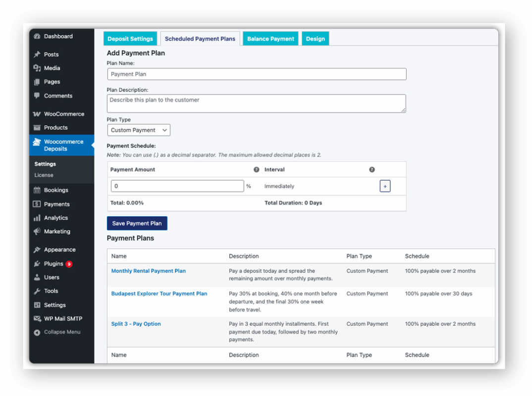
Task: Click the Comments bubble icon
Action: point(37,96)
